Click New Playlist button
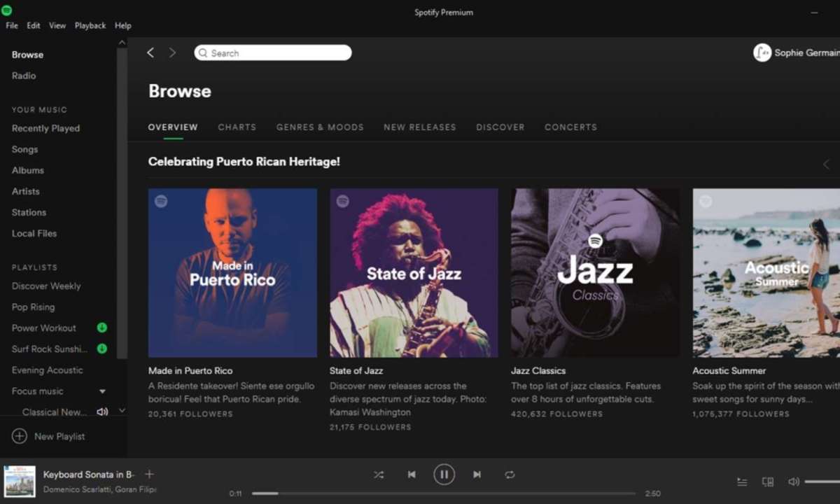The width and height of the screenshot is (840, 504). [48, 436]
